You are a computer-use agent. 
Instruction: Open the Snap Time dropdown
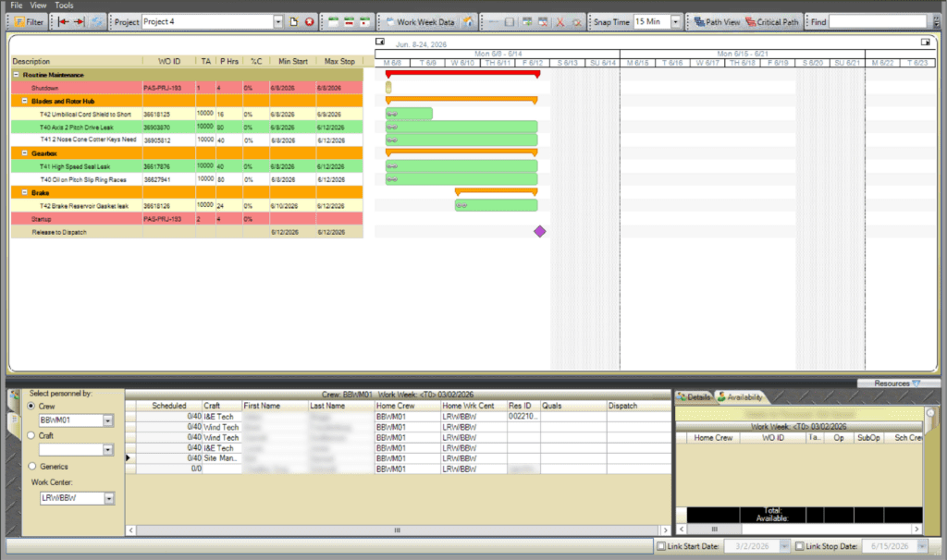pyautogui.click(x=675, y=21)
